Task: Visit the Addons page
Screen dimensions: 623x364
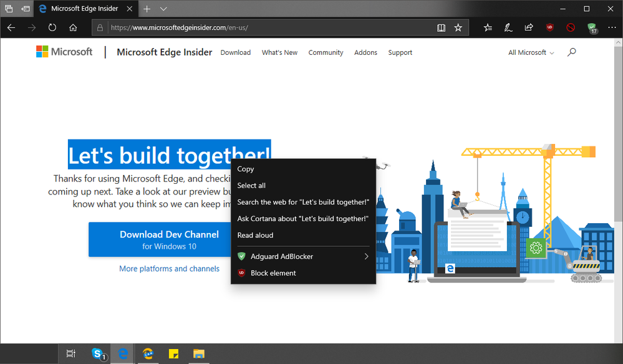Action: [x=365, y=52]
